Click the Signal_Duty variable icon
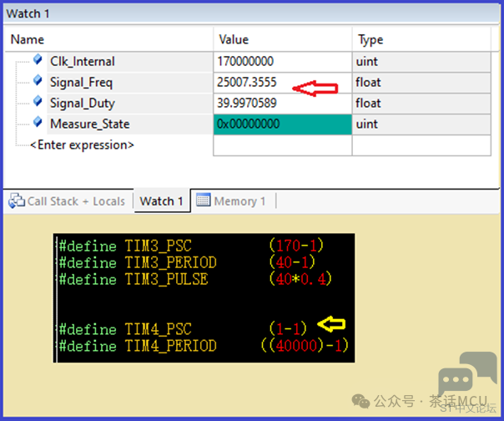 [38, 101]
